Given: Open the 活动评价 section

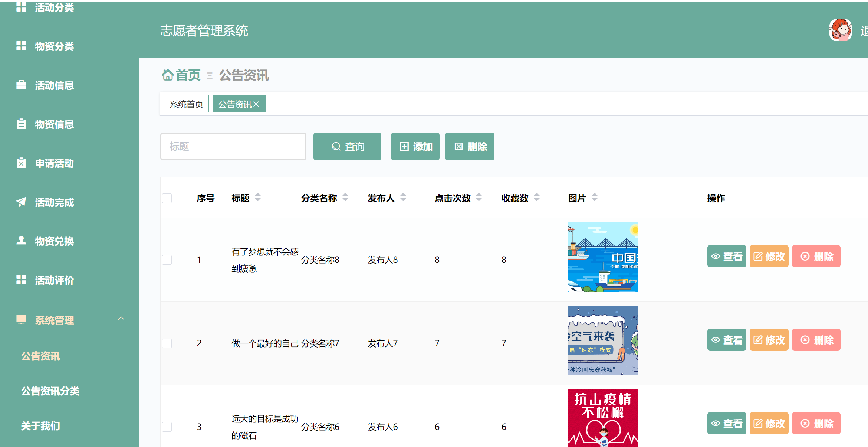Looking at the screenshot, I should click(x=54, y=280).
